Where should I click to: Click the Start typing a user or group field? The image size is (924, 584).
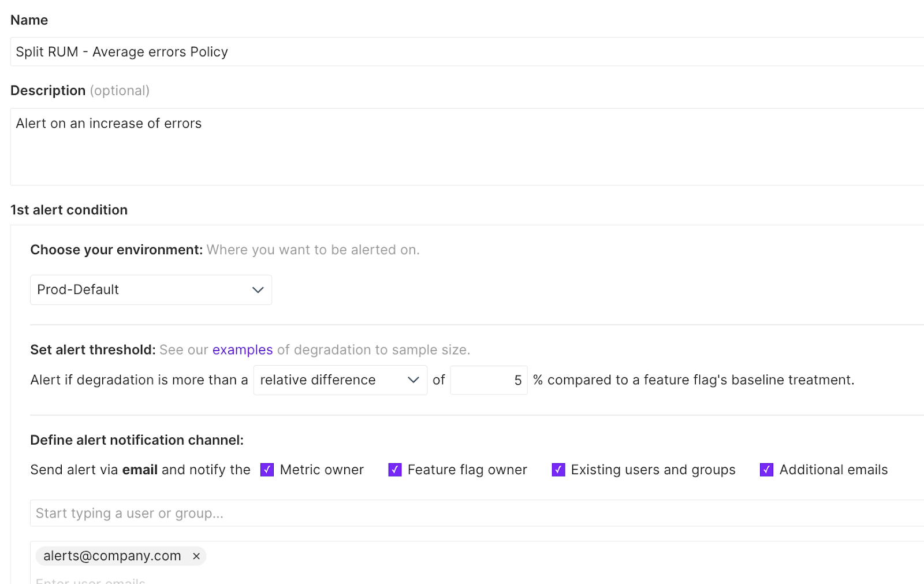[462, 513]
